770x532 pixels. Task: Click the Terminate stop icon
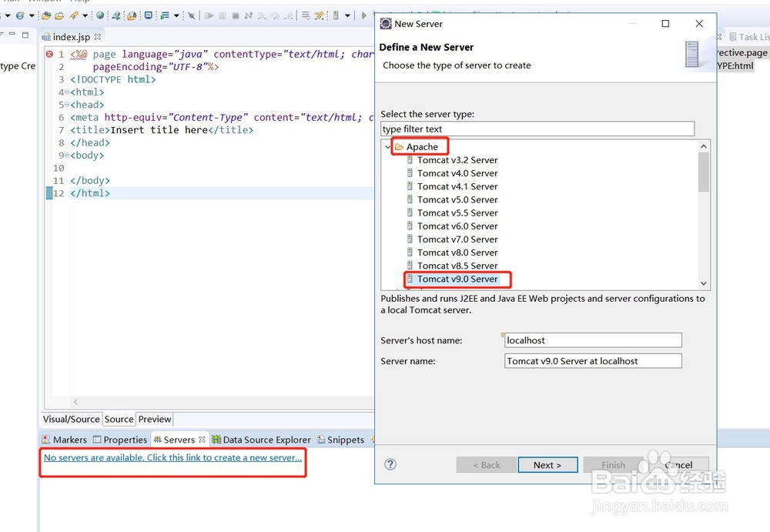(x=236, y=15)
